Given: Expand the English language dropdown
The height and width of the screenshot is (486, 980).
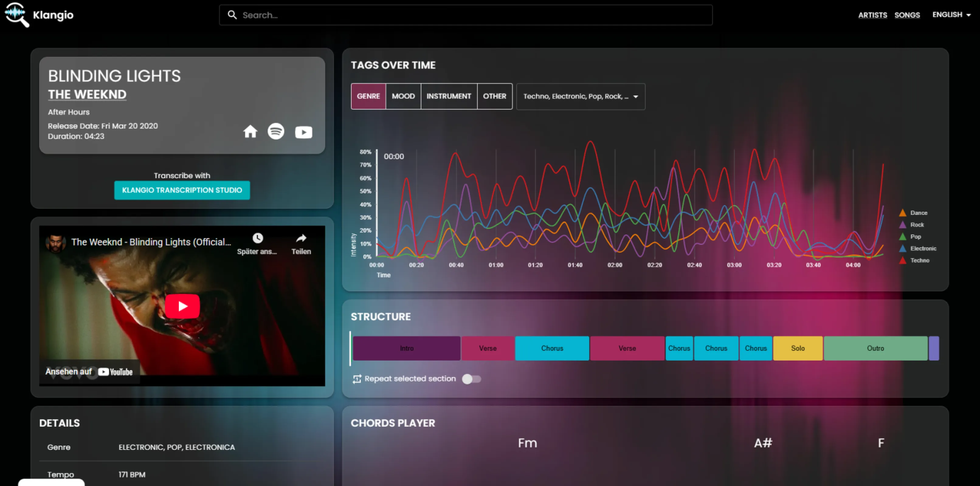Looking at the screenshot, I should 951,15.
